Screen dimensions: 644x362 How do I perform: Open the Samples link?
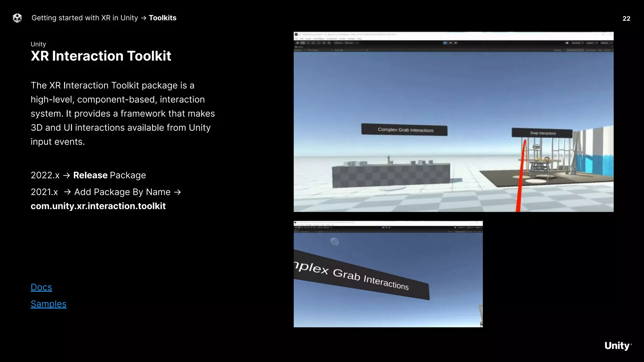click(48, 304)
